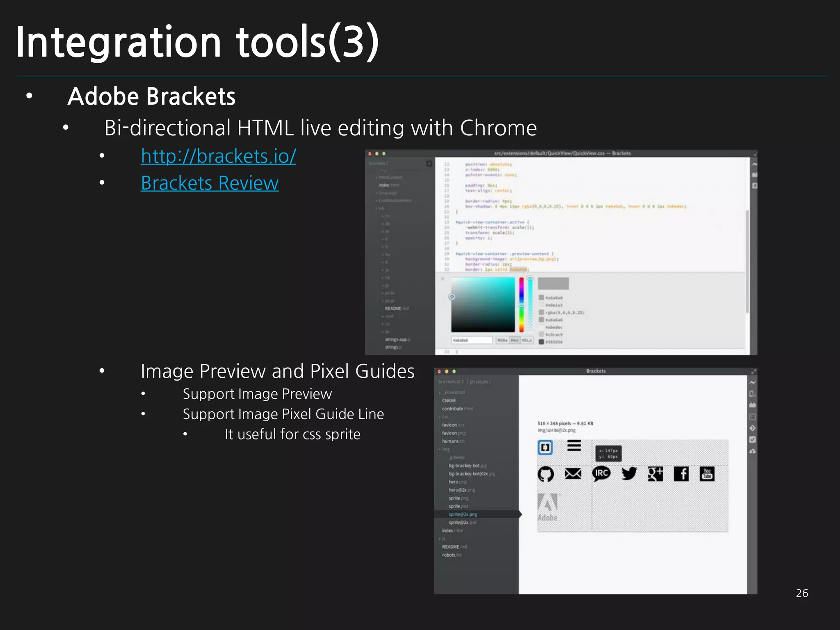Click the rainbow hue slider bar
The image size is (840, 630).
(521, 304)
